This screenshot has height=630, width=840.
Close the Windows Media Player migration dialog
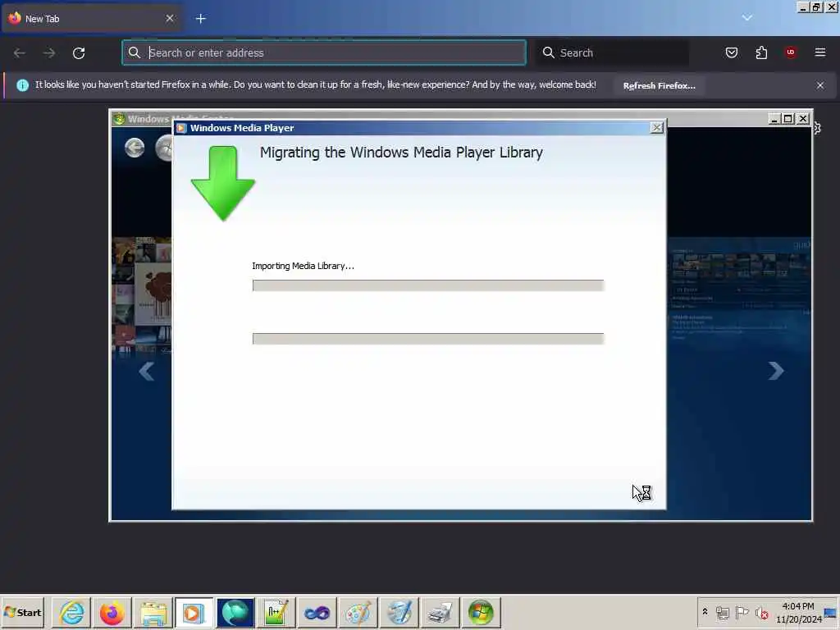click(657, 127)
